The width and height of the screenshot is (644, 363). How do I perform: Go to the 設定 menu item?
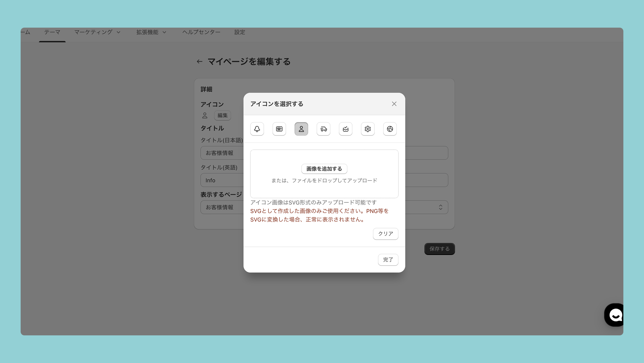[239, 32]
